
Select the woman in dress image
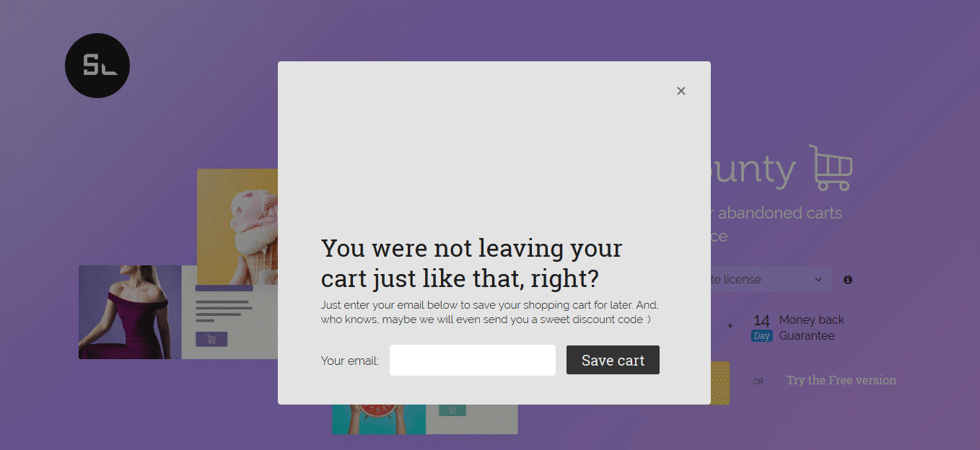click(x=130, y=312)
